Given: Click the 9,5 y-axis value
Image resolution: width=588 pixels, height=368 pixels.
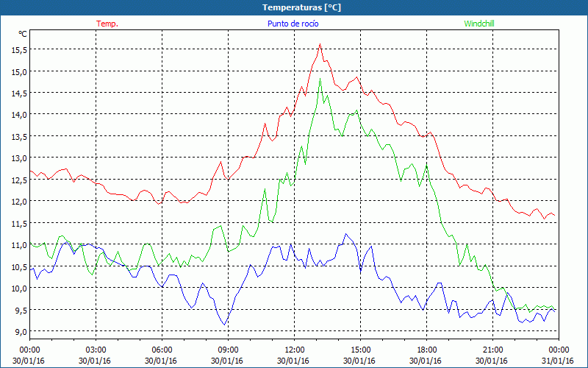Looking at the screenshot, I should coord(20,310).
